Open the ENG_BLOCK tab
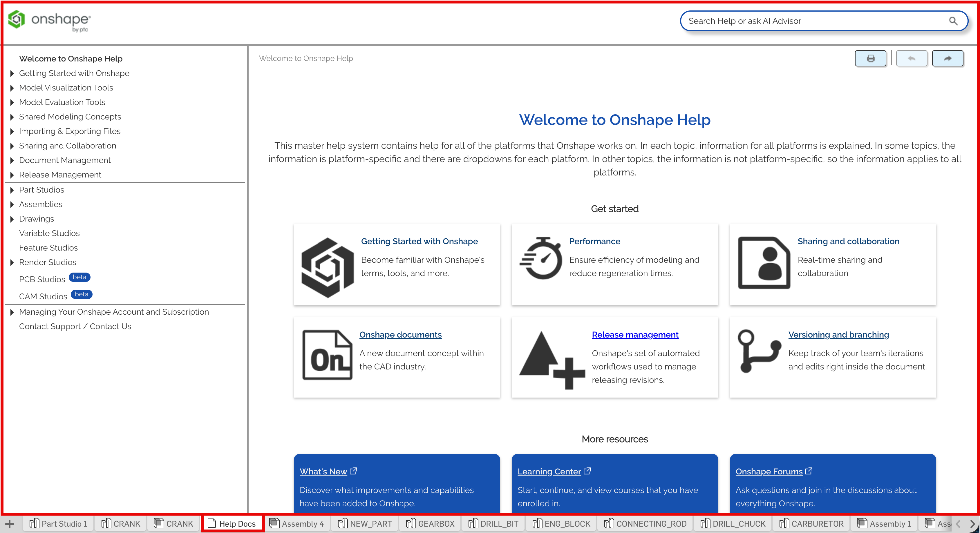The width and height of the screenshot is (980, 533). pyautogui.click(x=561, y=524)
